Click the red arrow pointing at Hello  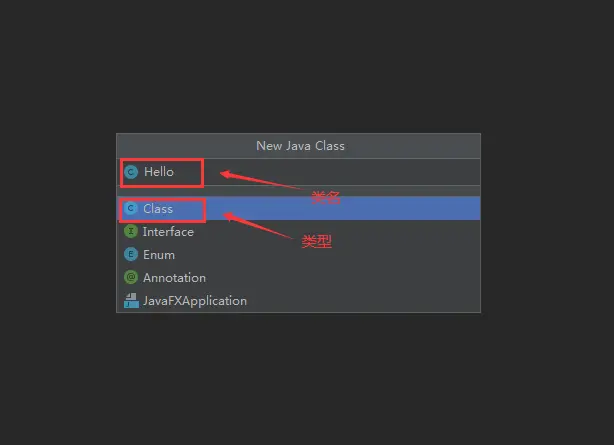[x=260, y=180]
